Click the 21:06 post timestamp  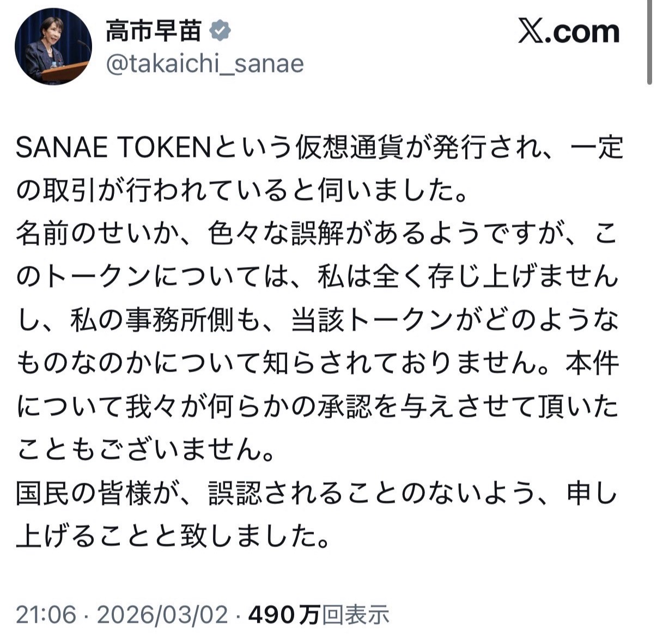(x=46, y=615)
